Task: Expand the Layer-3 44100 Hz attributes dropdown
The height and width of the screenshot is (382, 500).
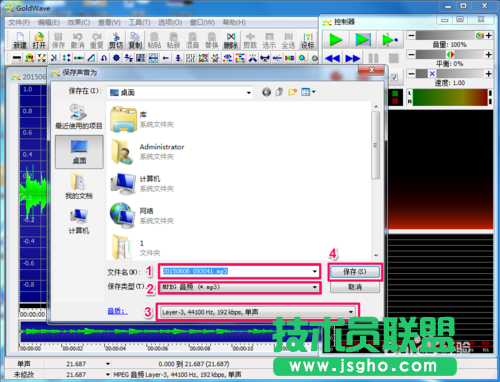Action: pyautogui.click(x=351, y=312)
